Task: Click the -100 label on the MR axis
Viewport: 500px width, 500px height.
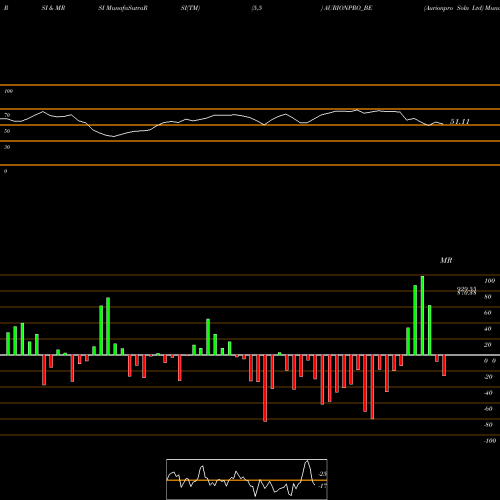Action: coord(490,441)
